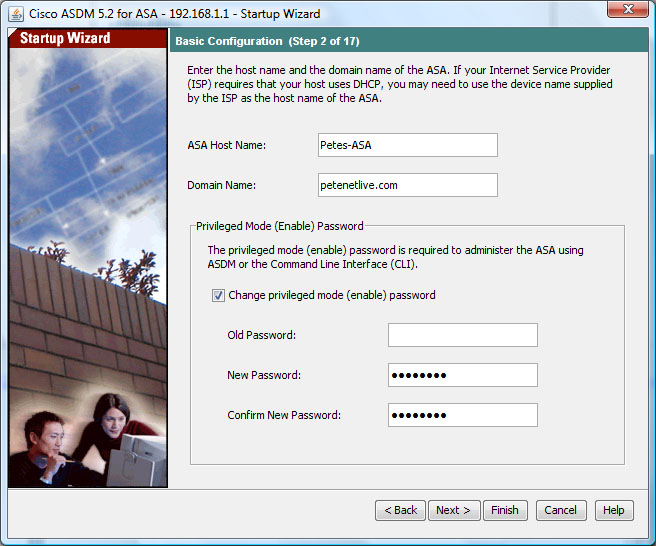Screen dimensions: 656x546
Task: Open Help for this wizard step
Action: tap(614, 510)
